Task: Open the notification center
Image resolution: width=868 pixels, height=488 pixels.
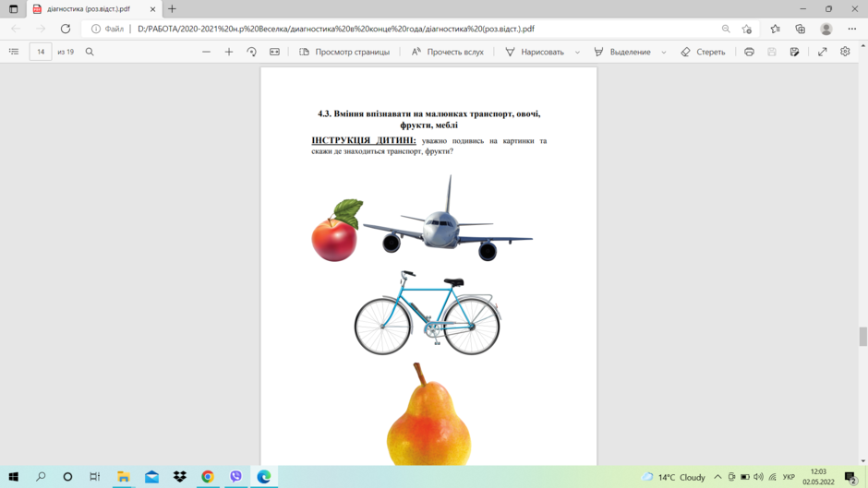Action: point(850,477)
